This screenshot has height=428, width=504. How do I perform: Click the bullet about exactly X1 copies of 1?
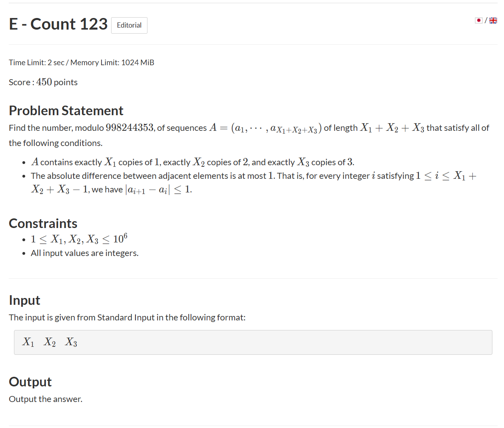[x=193, y=162]
